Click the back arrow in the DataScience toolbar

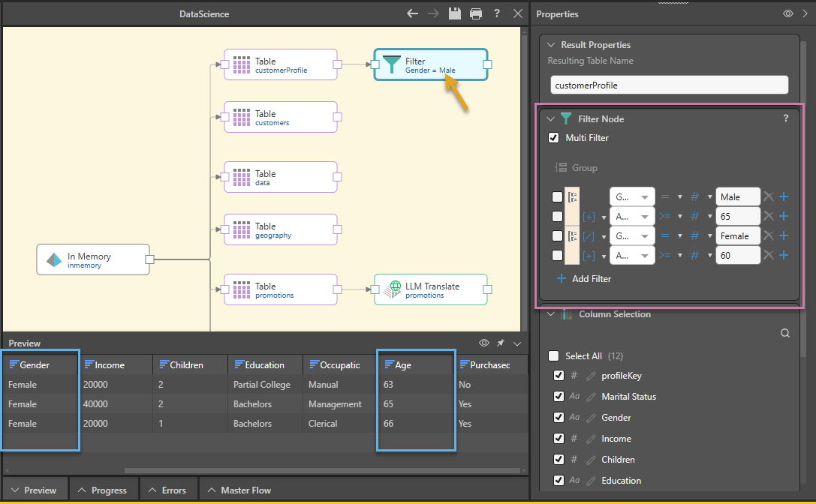point(412,13)
